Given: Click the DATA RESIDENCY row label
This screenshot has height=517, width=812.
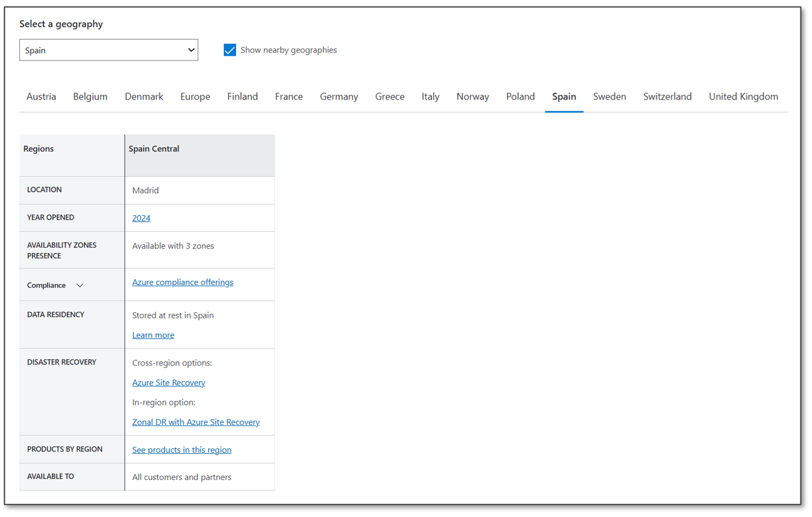Looking at the screenshot, I should [x=56, y=315].
